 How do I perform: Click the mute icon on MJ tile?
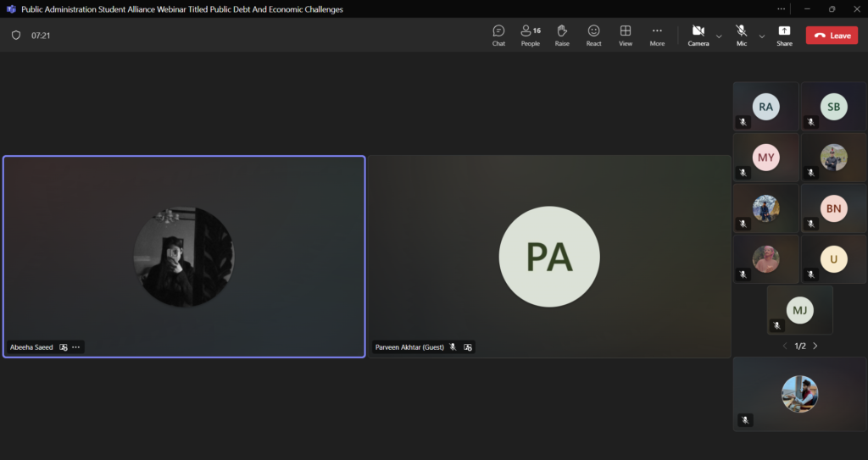776,325
